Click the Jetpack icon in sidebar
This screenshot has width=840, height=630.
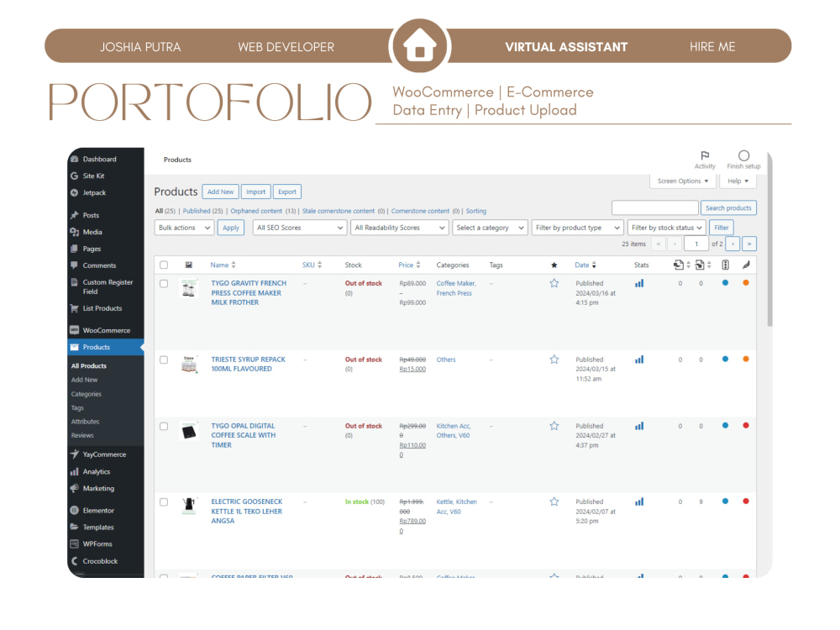pyautogui.click(x=75, y=192)
